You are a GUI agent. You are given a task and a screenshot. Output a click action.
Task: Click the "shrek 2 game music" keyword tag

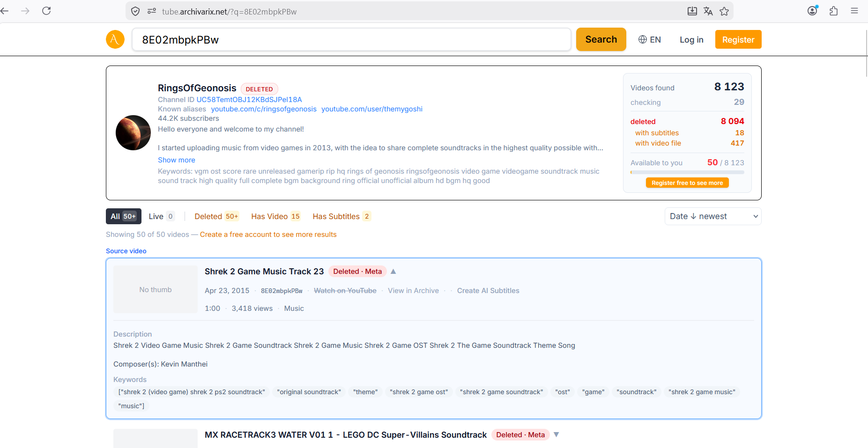point(702,392)
